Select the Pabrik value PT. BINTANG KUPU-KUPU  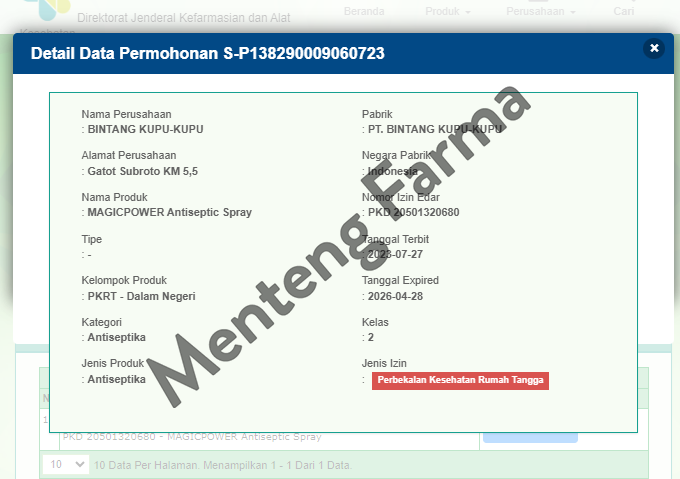(435, 130)
